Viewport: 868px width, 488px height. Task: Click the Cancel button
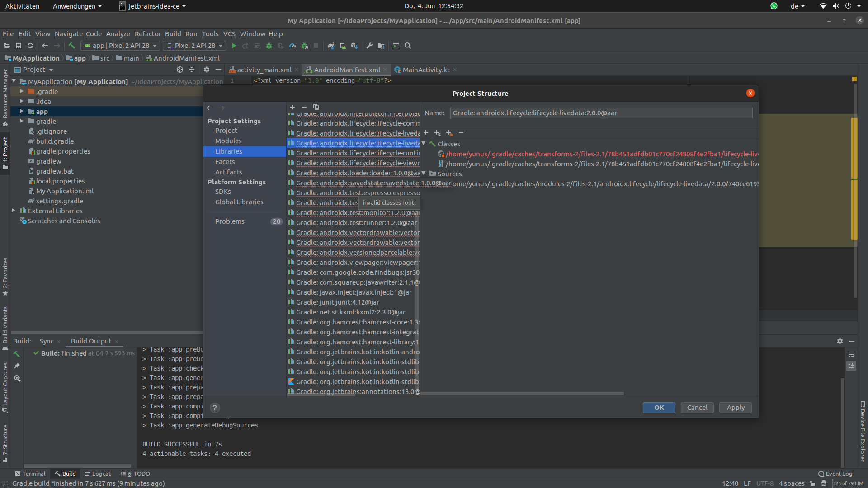pyautogui.click(x=697, y=408)
